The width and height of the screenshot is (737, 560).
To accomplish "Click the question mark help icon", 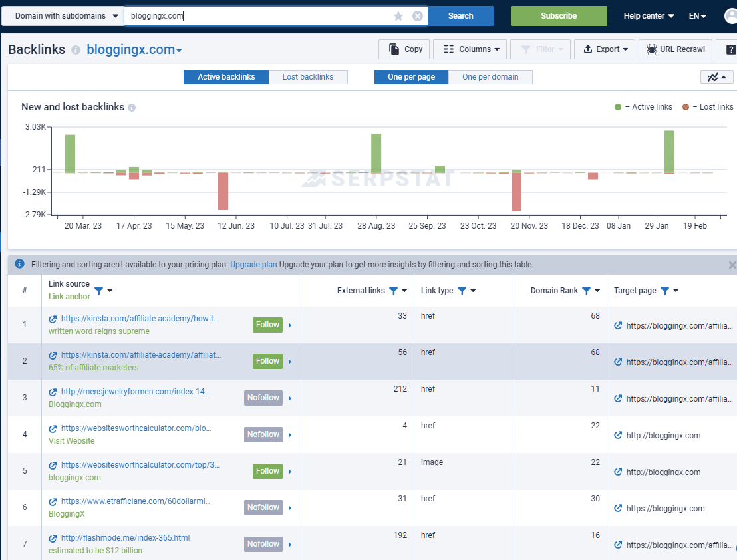I will coord(730,49).
